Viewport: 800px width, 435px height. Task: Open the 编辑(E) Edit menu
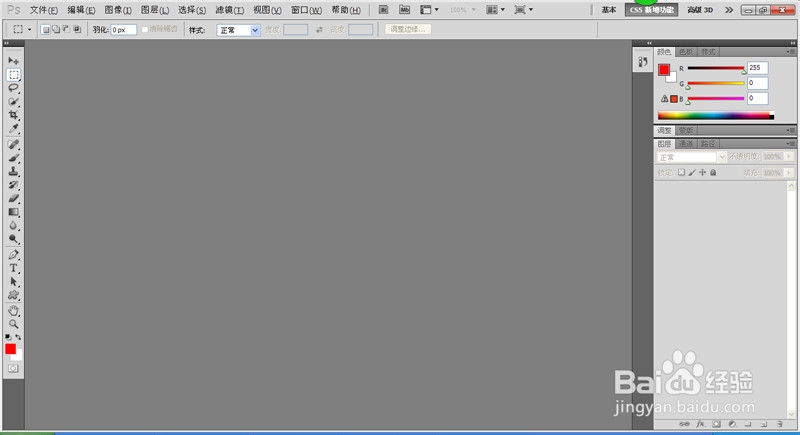tap(81, 10)
